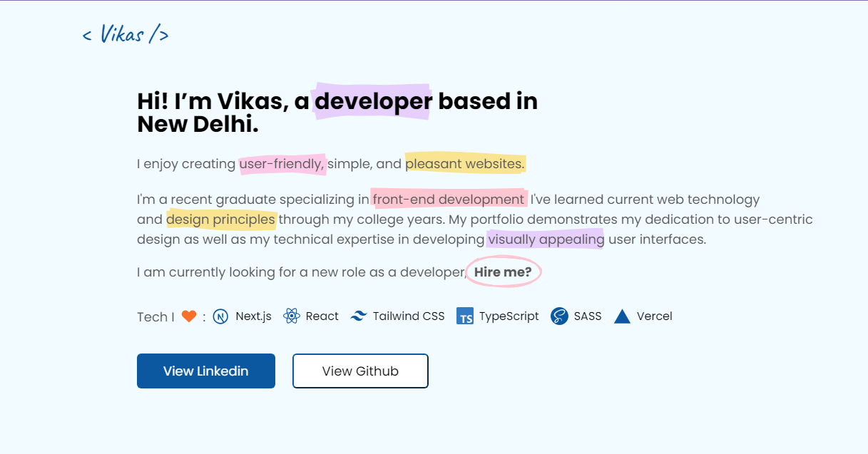
Task: Select the Next.js icon
Action: [221, 316]
